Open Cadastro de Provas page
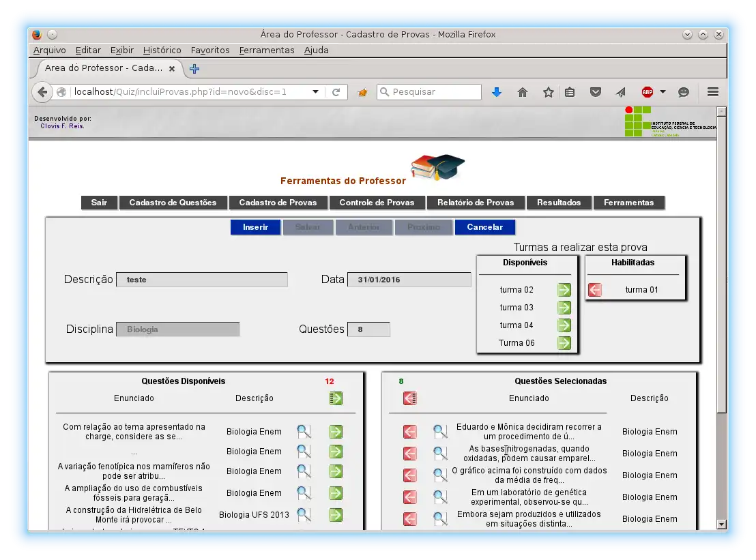 (278, 203)
